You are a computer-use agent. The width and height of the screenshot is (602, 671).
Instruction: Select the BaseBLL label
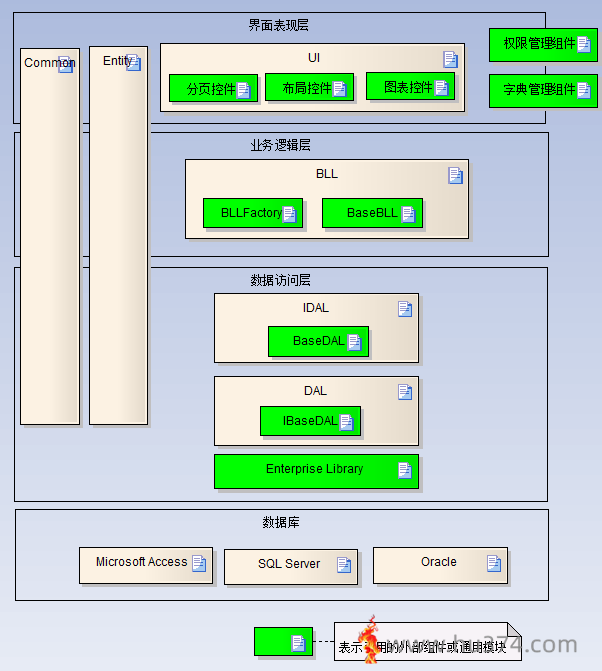372,213
